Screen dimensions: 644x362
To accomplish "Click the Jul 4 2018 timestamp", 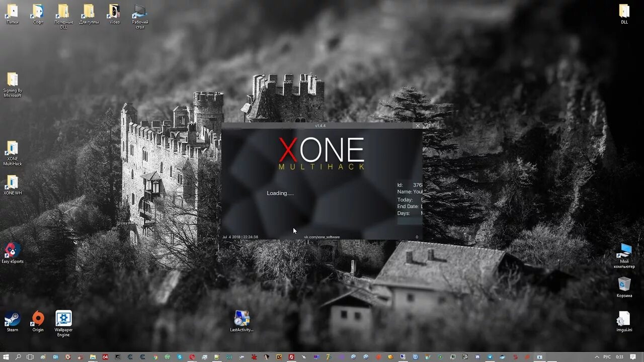I will click(x=240, y=237).
